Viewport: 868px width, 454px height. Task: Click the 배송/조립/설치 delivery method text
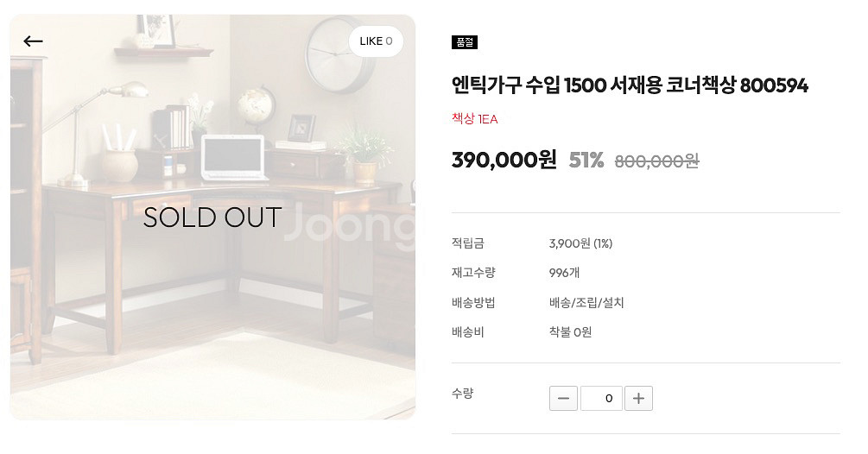click(x=586, y=302)
